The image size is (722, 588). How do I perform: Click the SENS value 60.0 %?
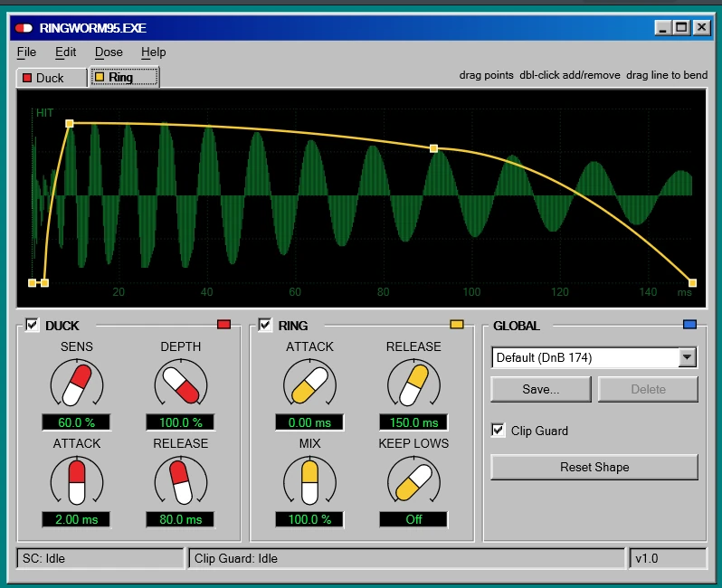pyautogui.click(x=76, y=422)
